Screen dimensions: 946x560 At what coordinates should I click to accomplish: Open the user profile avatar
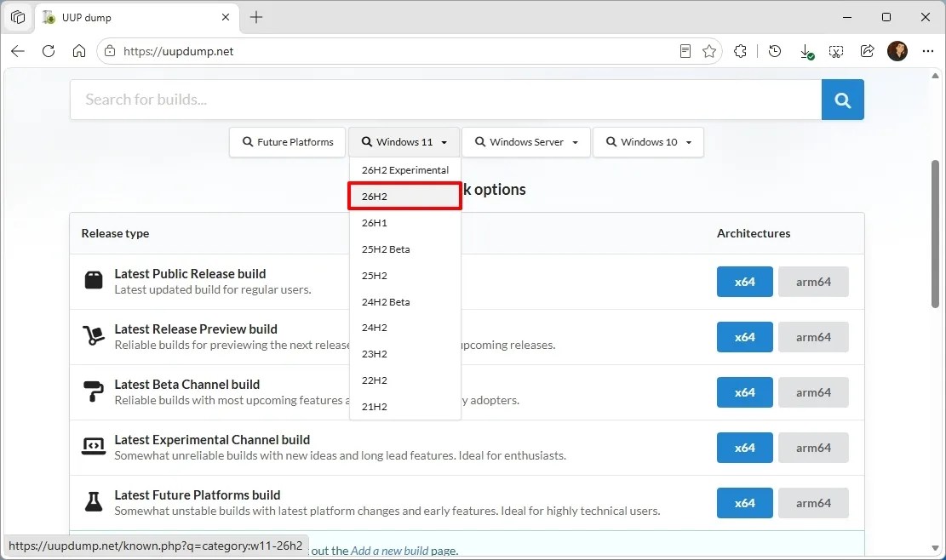pos(897,51)
